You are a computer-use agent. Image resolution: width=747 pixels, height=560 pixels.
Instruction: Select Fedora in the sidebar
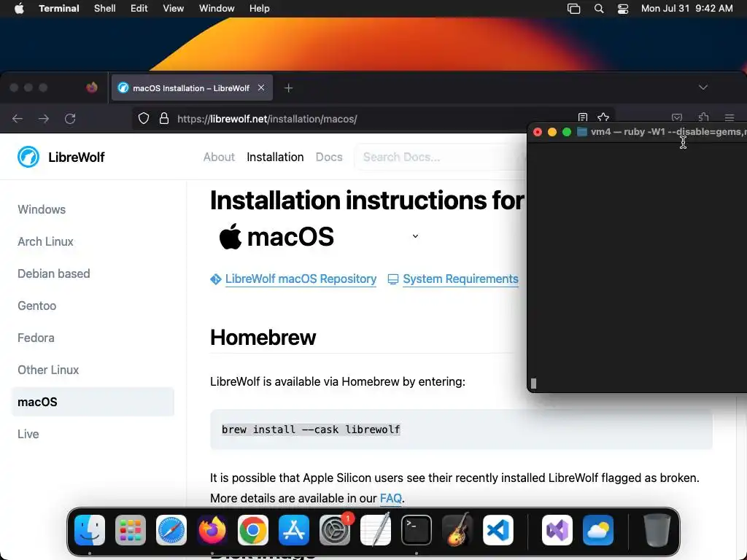click(36, 338)
